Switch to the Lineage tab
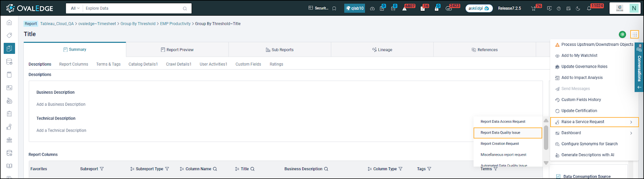The image size is (644, 179). pyautogui.click(x=382, y=50)
